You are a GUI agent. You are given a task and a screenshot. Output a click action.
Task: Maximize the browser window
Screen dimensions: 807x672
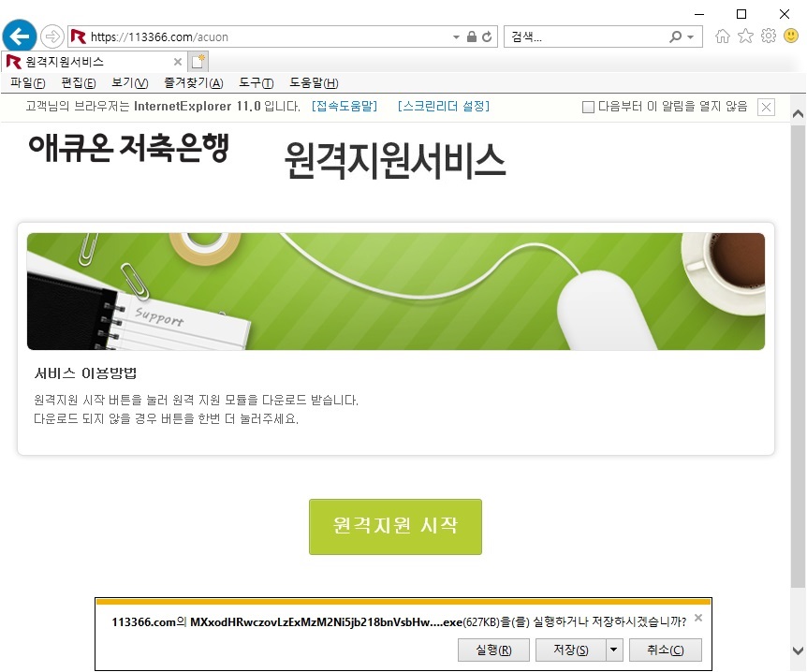(741, 14)
